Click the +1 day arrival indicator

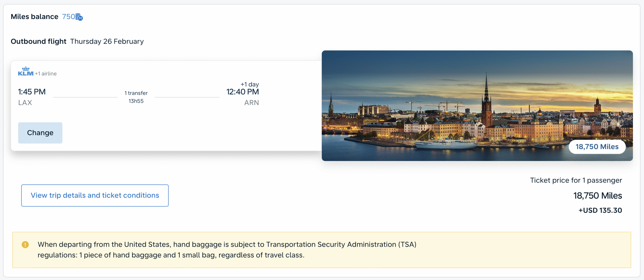coord(250,84)
